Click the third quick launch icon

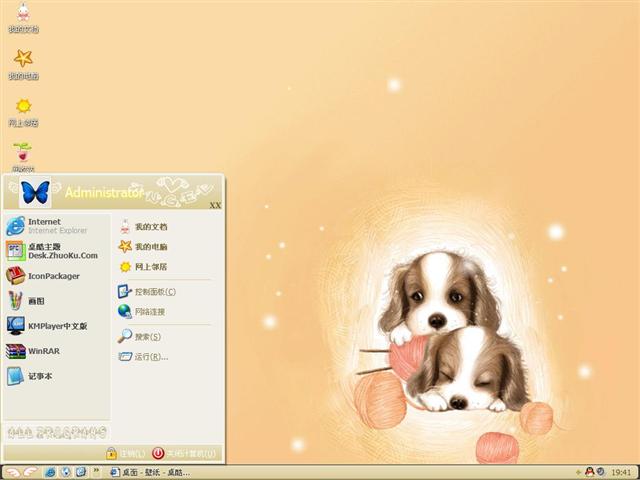pos(81,472)
